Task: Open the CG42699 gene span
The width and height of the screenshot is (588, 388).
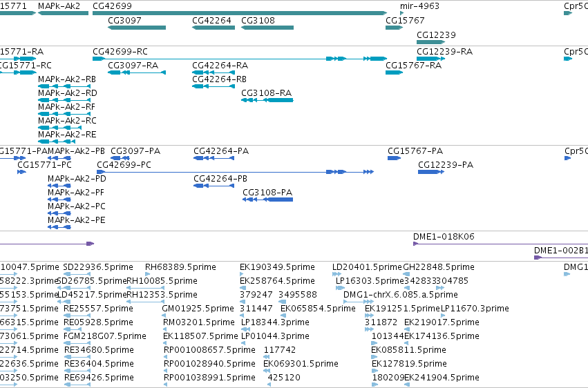Action: tap(240, 13)
